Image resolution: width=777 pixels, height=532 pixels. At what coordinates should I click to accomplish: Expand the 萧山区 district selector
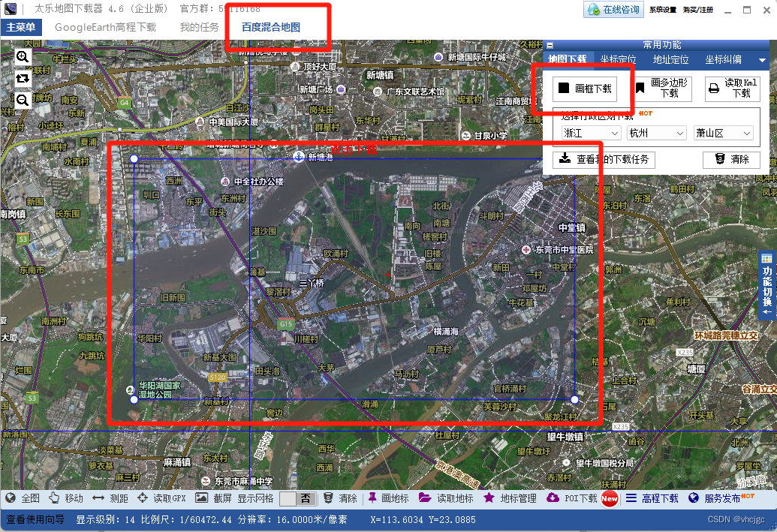point(723,132)
